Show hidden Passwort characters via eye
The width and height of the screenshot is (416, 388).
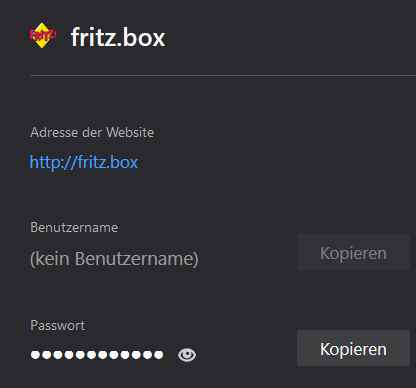[187, 355]
